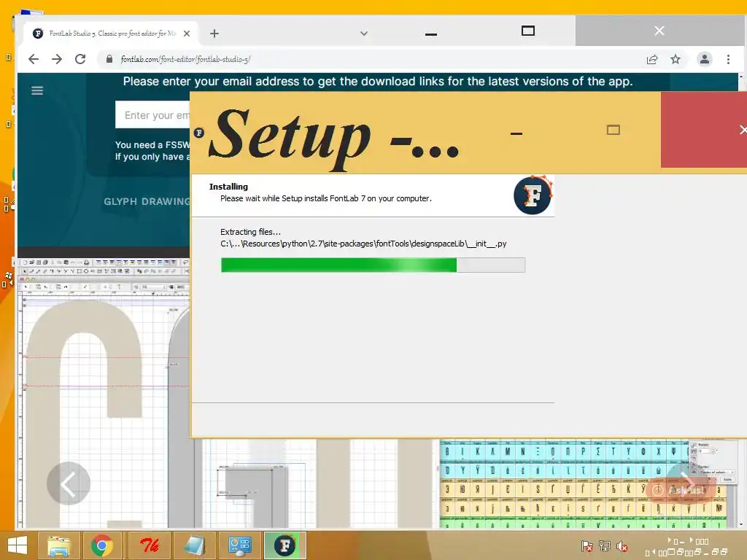The image size is (747, 560).
Task: Go forward in Chrome browser
Action: [57, 59]
